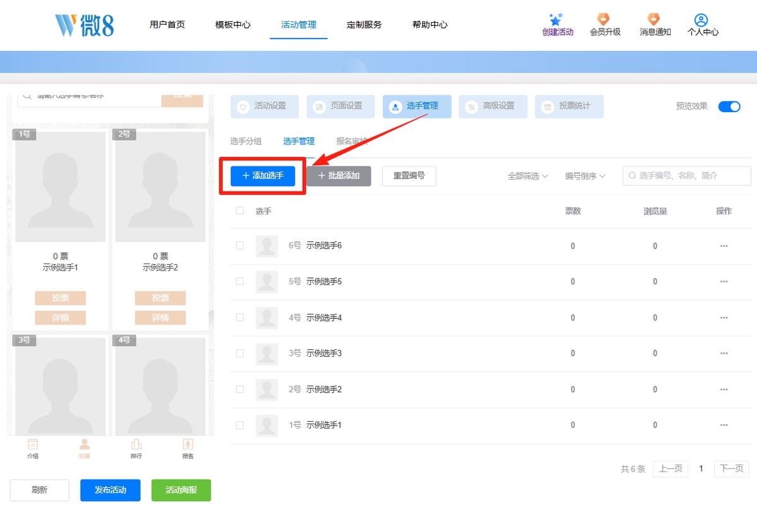Open 个人中心 profile icon

(701, 20)
